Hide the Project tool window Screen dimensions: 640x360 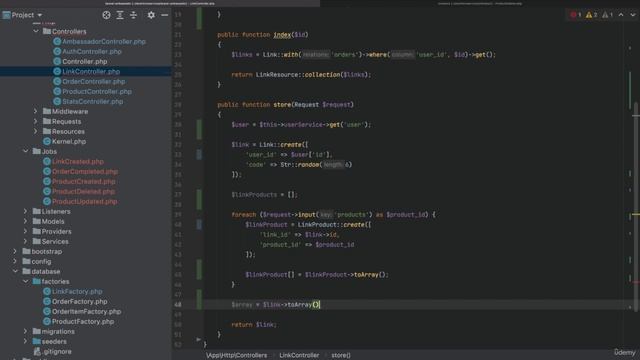click(x=164, y=15)
